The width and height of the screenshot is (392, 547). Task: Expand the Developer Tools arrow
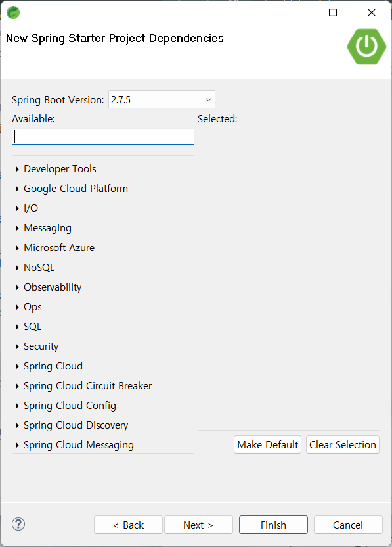pyautogui.click(x=17, y=169)
